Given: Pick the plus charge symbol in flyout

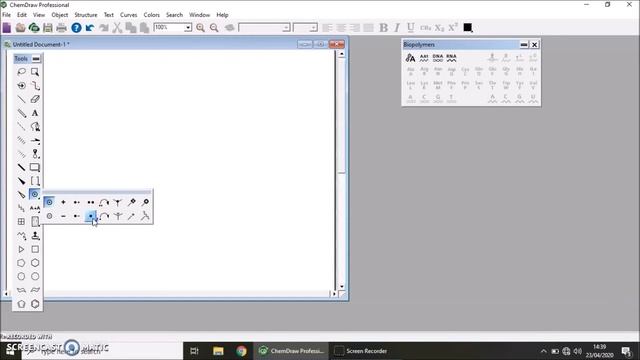Looking at the screenshot, I should (63, 202).
